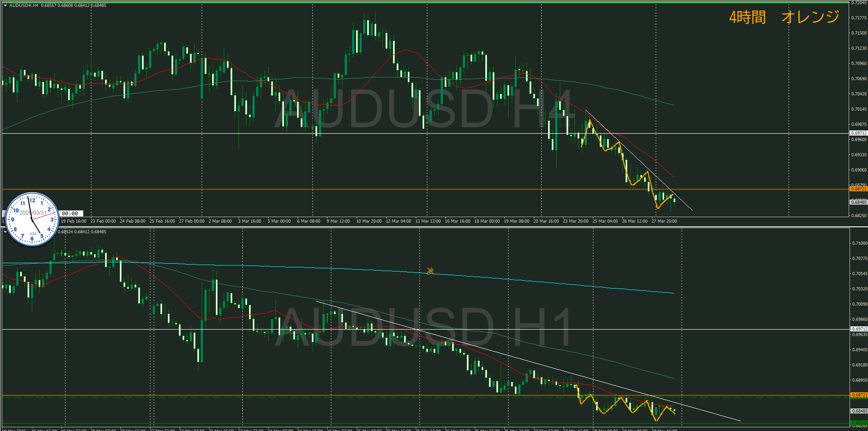Click white 0.69712 price tag on H1 chart
The height and width of the screenshot is (431, 868).
(858, 329)
